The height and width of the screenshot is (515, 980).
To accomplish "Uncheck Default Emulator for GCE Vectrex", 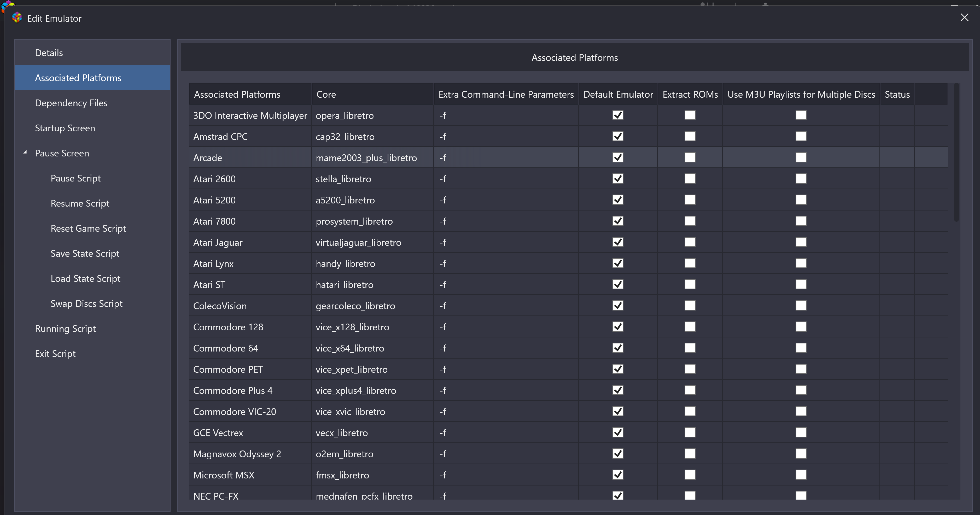I will pos(618,432).
